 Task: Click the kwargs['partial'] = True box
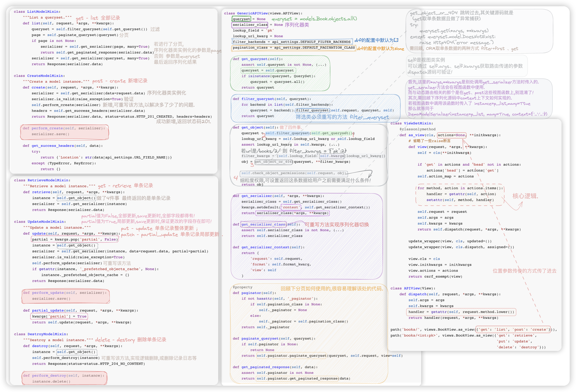(x=59, y=316)
